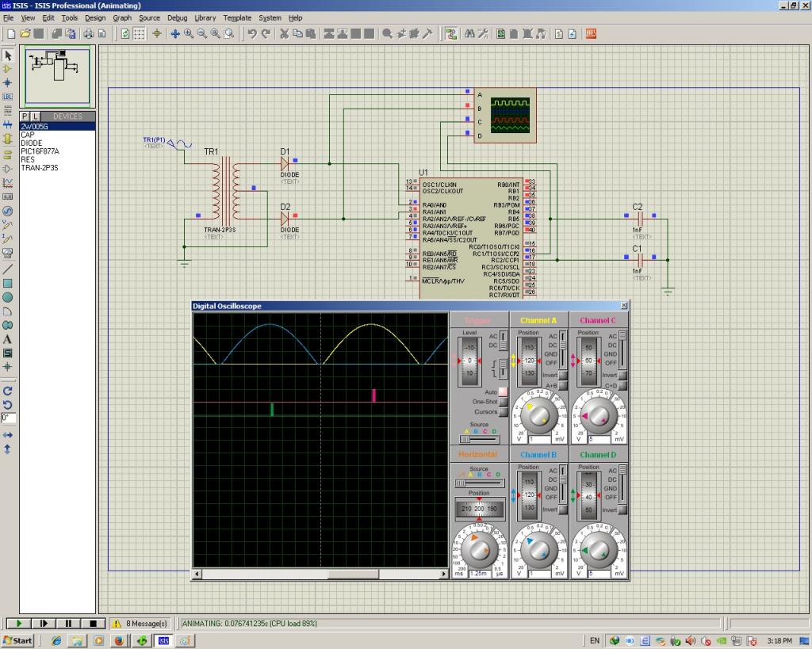Turn on oscilloscope Cursors
The image size is (812, 649).
(x=503, y=412)
